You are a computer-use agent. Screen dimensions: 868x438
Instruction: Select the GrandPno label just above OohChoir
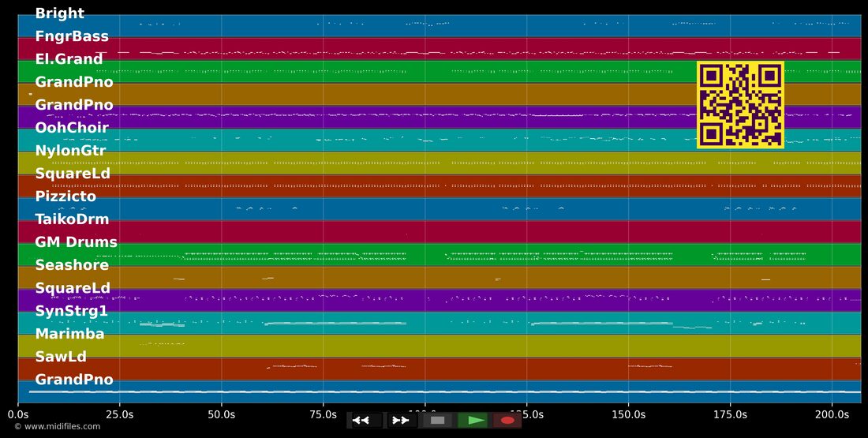(74, 105)
